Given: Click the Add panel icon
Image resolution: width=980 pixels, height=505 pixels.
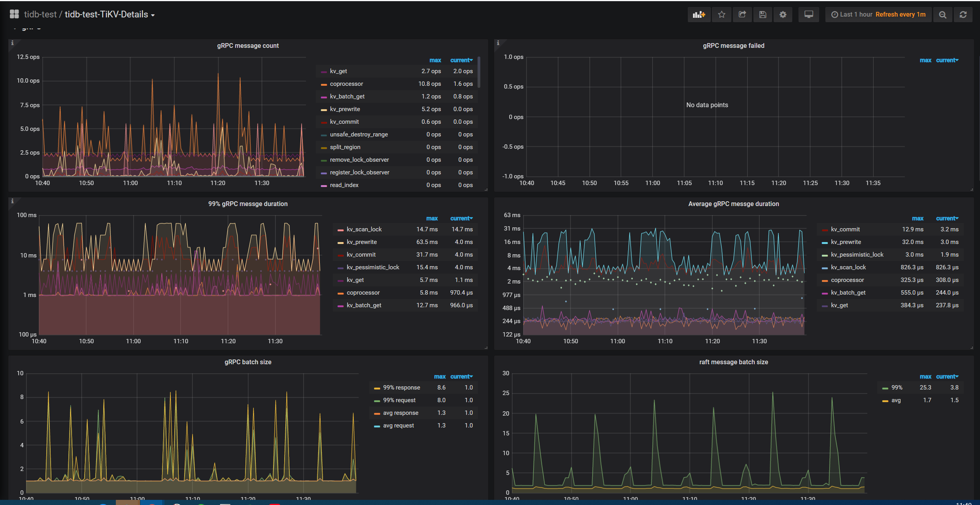Looking at the screenshot, I should (x=699, y=15).
